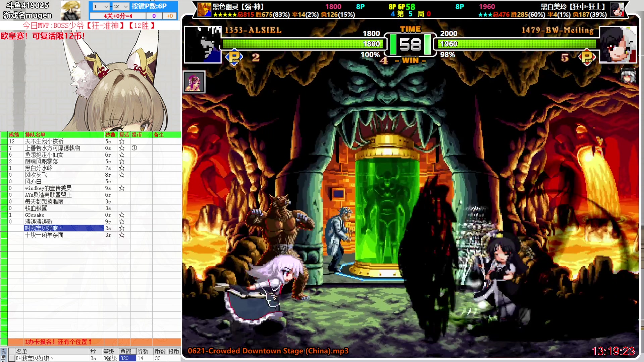Toggle revive star for 鱼想抱走小仙女
Viewport: 644px width, 362px height.
click(x=122, y=155)
